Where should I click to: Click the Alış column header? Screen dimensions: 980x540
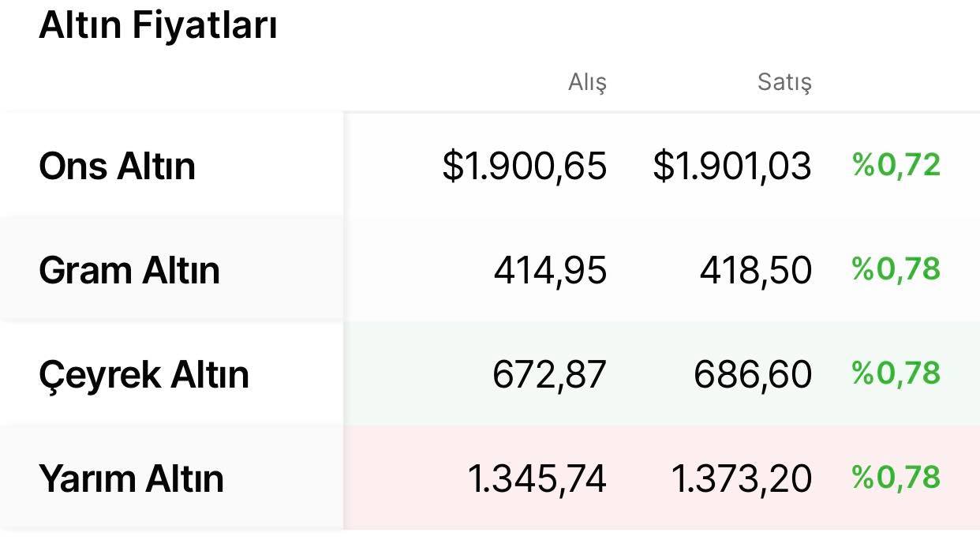click(587, 82)
